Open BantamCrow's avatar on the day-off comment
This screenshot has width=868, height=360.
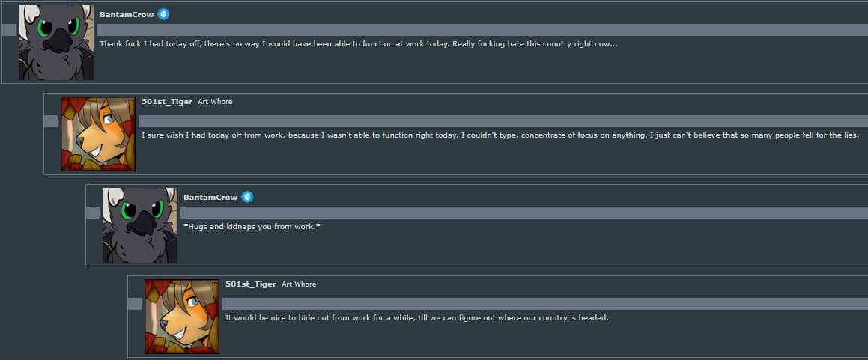tap(56, 42)
